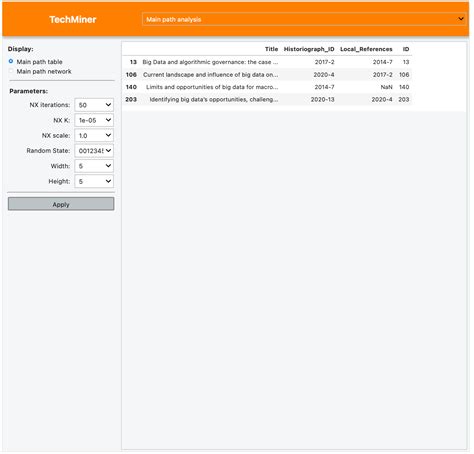The image size is (474, 454).
Task: Select the Main path table radio button
Action: (11, 61)
